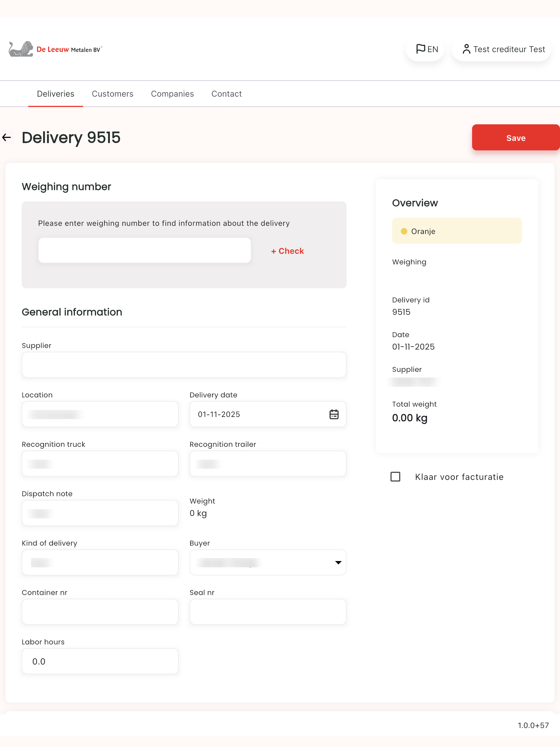560x747 pixels.
Task: Click the Seal nr input field
Action: click(268, 612)
